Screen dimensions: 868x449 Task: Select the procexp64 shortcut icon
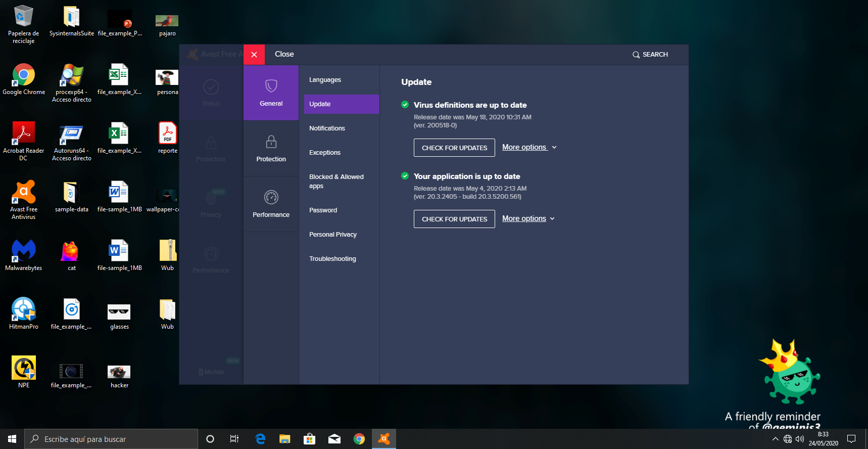(x=72, y=83)
